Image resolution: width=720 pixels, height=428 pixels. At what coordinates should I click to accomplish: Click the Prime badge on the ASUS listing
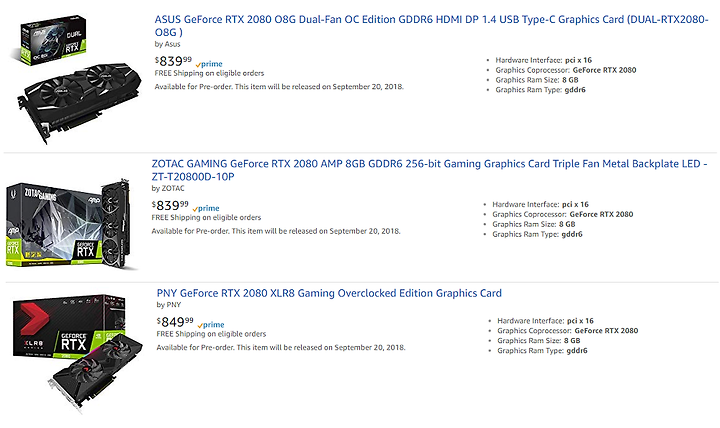point(209,64)
